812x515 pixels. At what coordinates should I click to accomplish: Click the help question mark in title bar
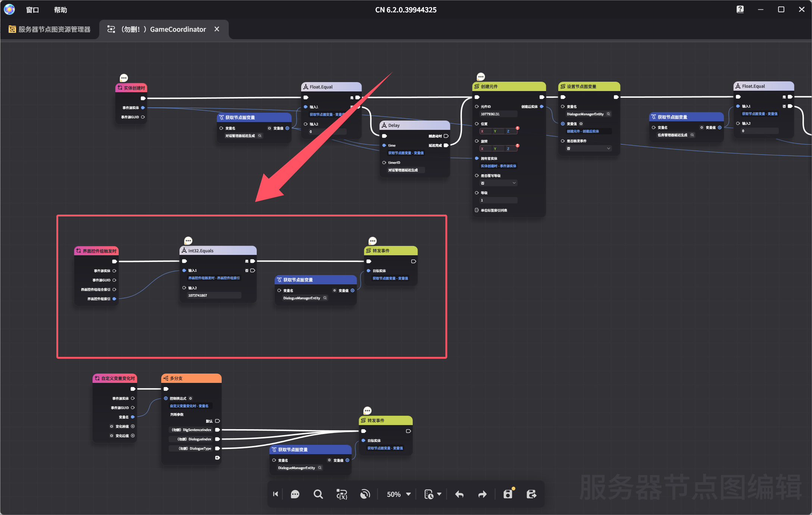[x=740, y=10]
